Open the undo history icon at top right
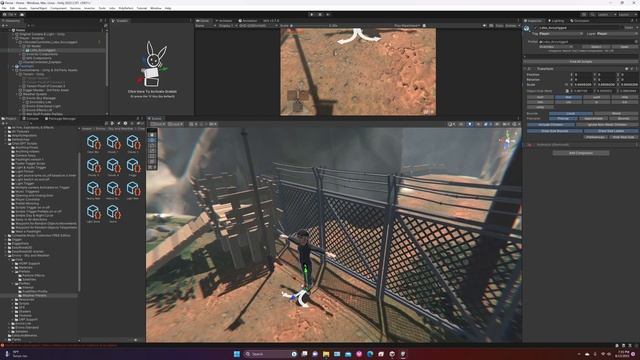The width and height of the screenshot is (640, 360). [x=584, y=14]
